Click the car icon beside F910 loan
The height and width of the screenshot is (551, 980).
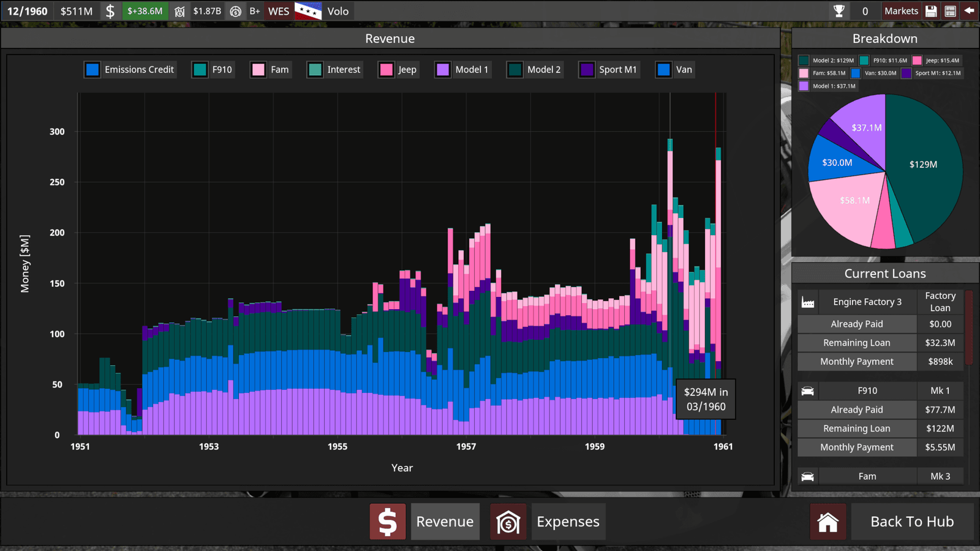808,391
